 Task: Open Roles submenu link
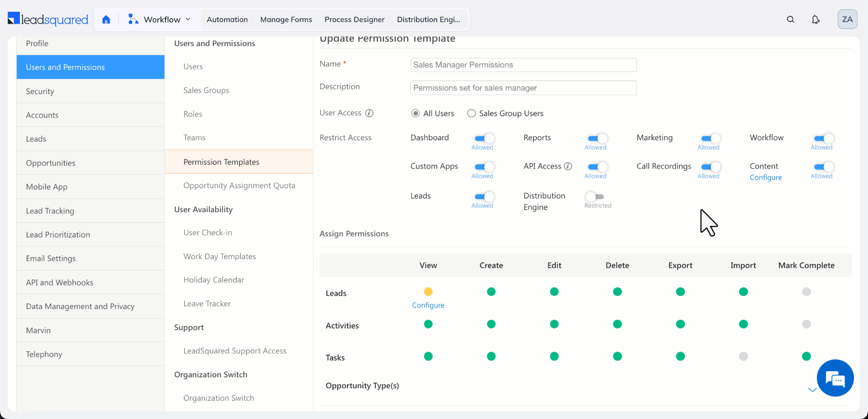coord(193,114)
